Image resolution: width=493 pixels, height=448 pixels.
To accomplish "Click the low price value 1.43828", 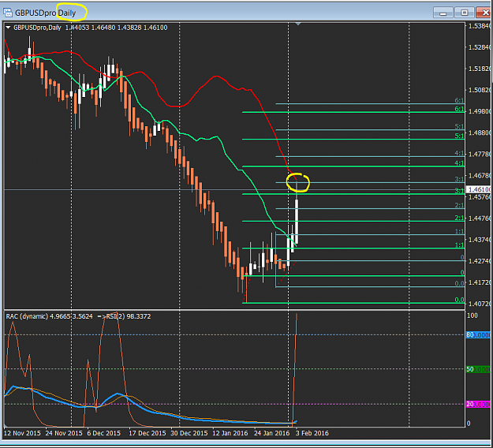I will 129,28.
